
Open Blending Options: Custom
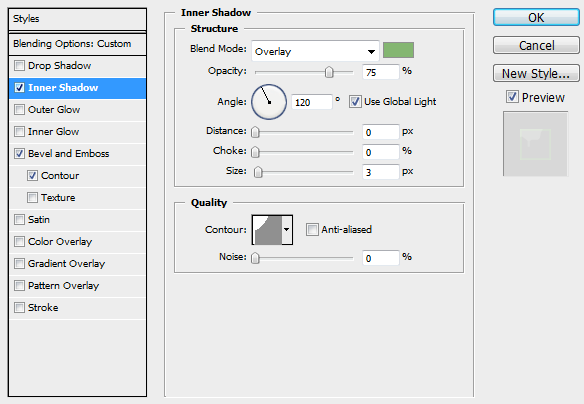(77, 44)
